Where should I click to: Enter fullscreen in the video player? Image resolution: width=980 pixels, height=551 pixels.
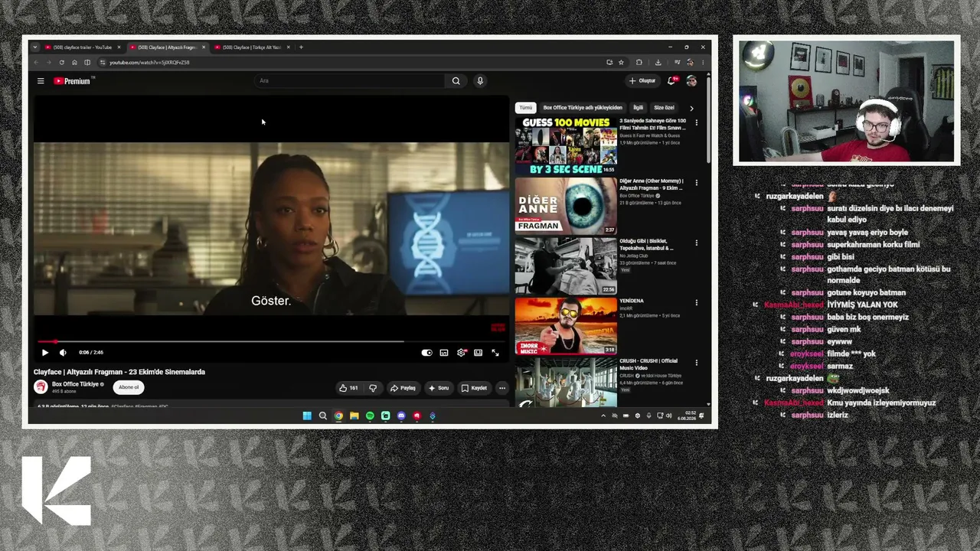[495, 353]
